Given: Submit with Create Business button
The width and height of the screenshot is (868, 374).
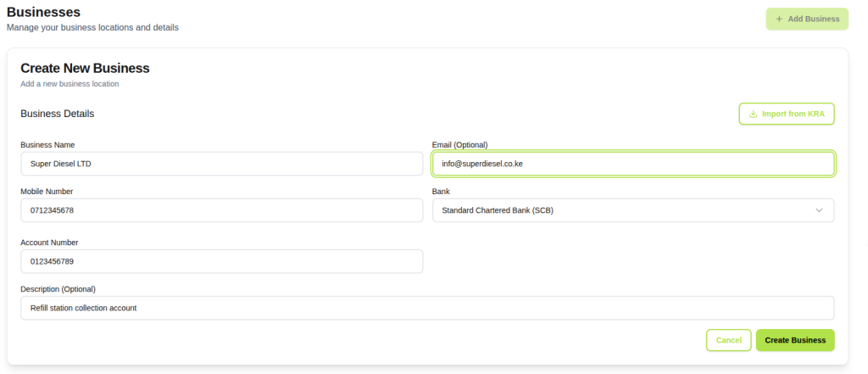Looking at the screenshot, I should point(795,340).
